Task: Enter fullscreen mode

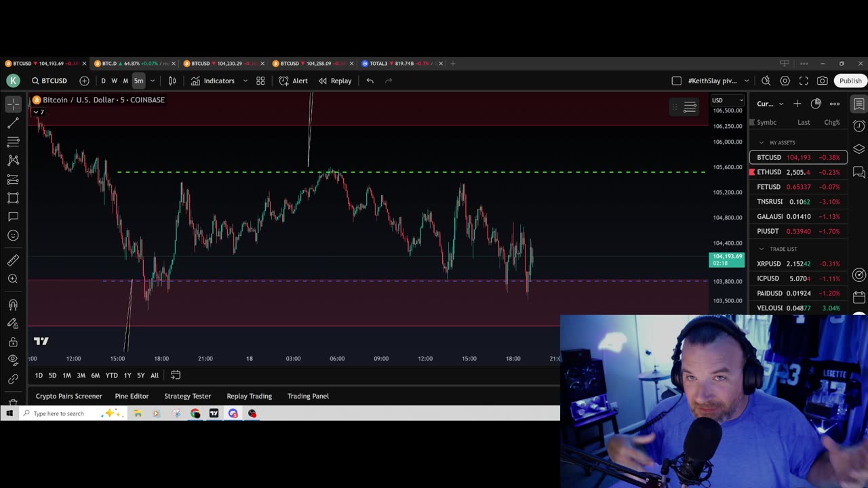Action: click(804, 81)
